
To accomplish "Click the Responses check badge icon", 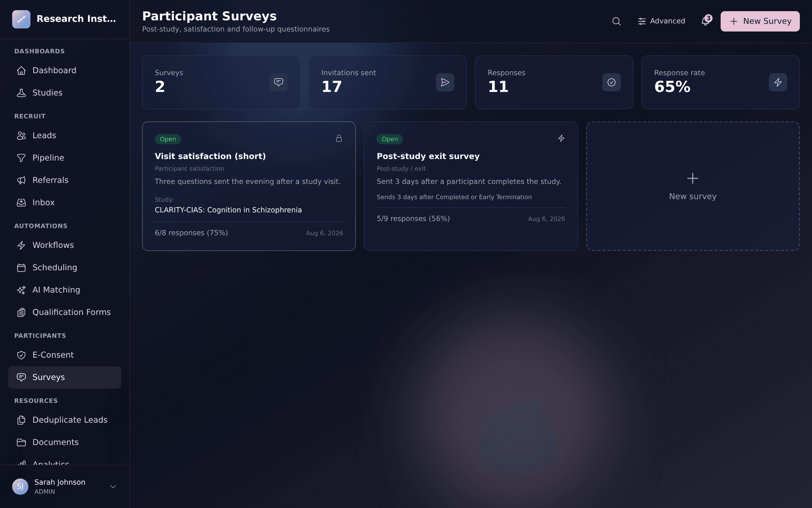I will point(611,82).
